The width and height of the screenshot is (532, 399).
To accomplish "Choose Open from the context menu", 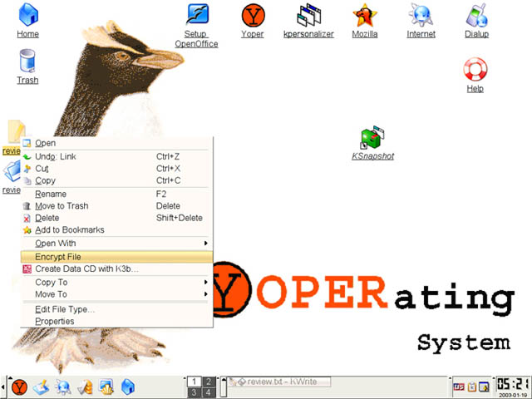I will click(x=117, y=143).
